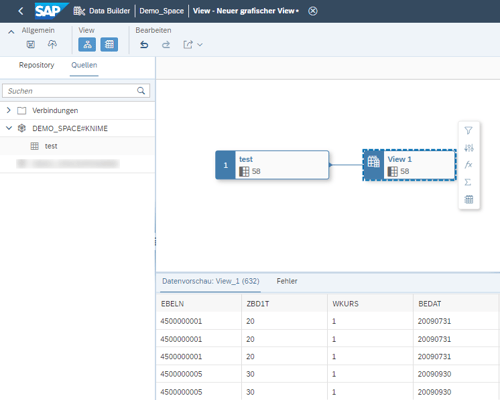Collapse the DEMO_SPACE#KNIME node
Viewport: 500px width, 400px height.
(x=9, y=128)
